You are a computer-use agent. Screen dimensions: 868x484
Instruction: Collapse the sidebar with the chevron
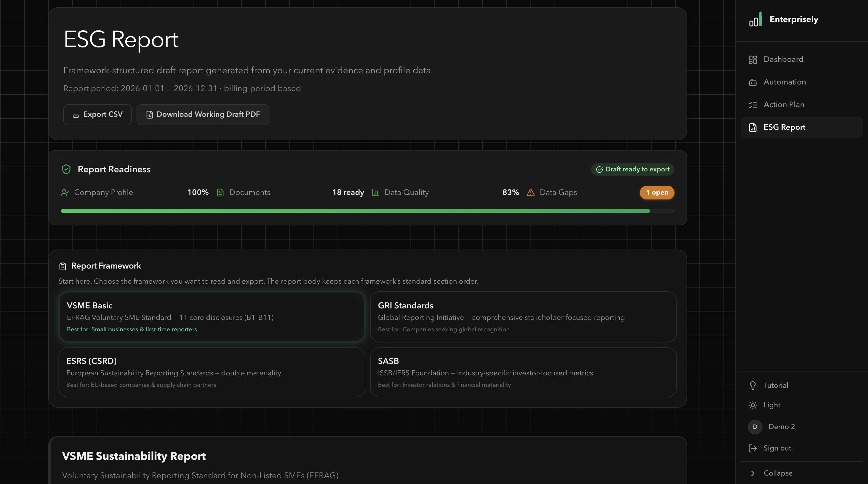coord(753,473)
